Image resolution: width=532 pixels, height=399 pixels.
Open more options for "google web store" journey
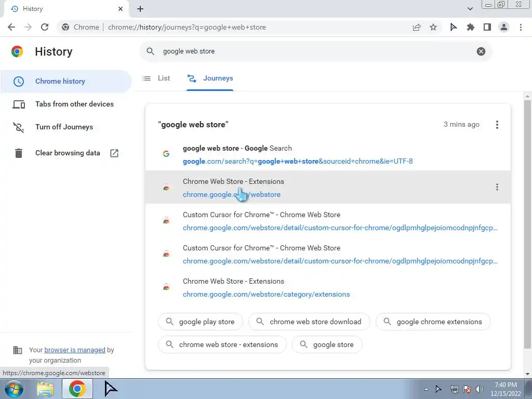pyautogui.click(x=497, y=125)
